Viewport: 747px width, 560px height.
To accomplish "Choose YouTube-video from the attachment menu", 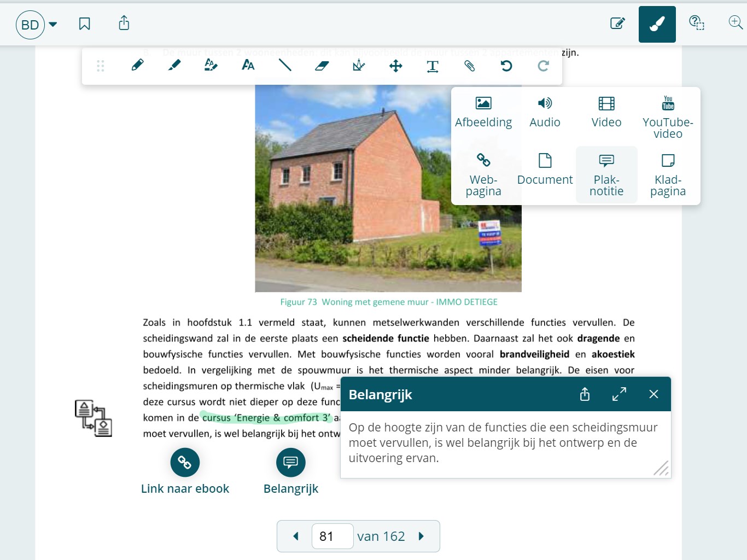I will (x=668, y=118).
